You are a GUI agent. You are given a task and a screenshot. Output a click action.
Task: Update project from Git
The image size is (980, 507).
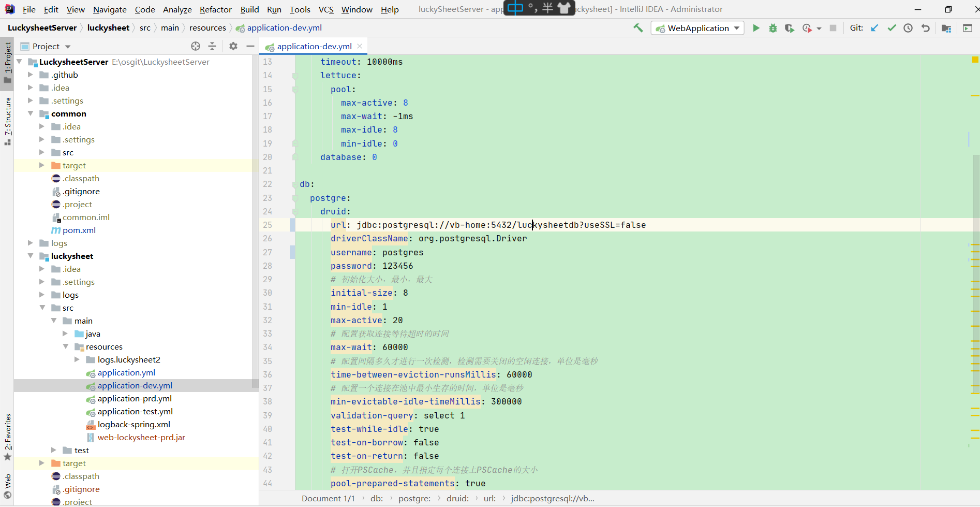point(874,28)
